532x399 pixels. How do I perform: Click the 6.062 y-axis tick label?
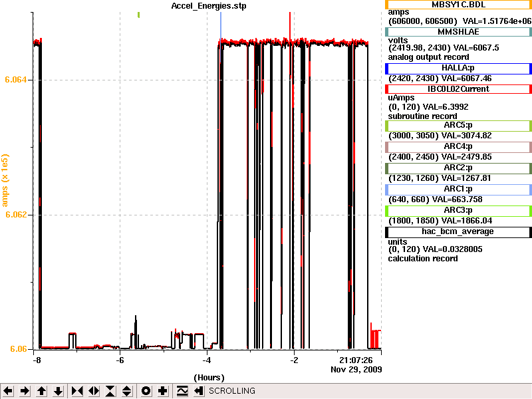[x=15, y=214]
